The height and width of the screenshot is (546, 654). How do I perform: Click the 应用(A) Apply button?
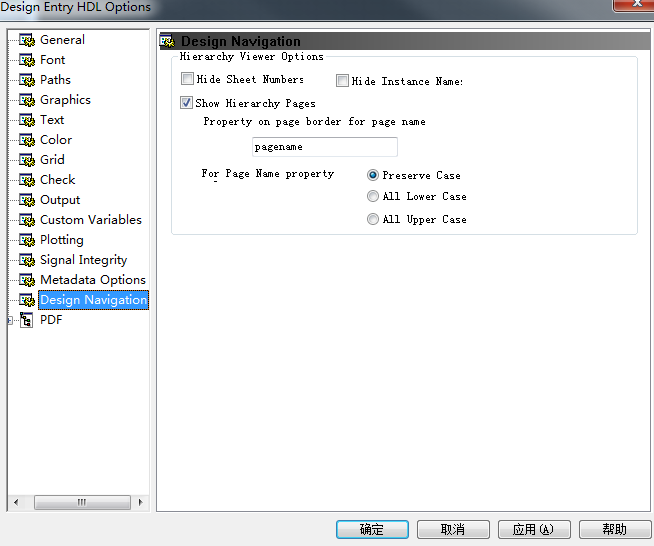pyautogui.click(x=534, y=529)
